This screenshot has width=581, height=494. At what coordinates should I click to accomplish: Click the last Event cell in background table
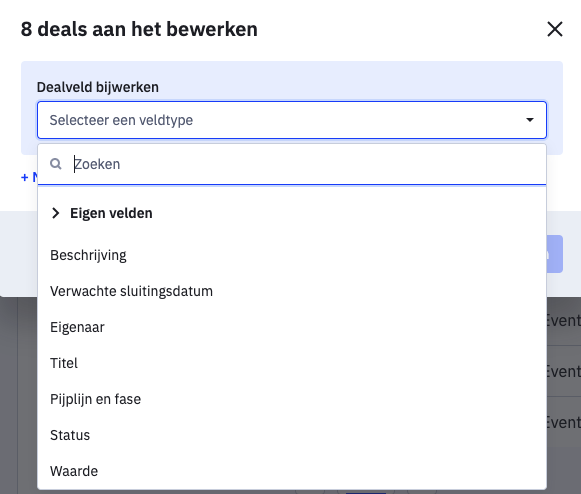564,422
